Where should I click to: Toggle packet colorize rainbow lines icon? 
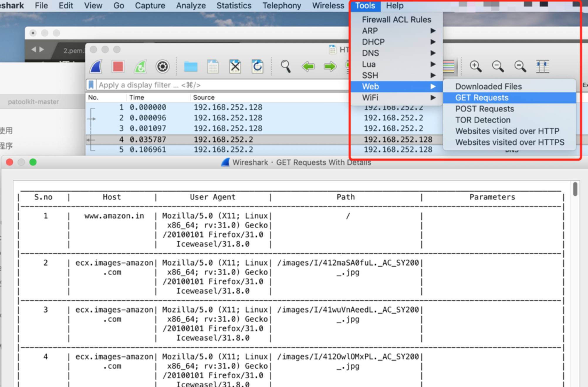[448, 67]
